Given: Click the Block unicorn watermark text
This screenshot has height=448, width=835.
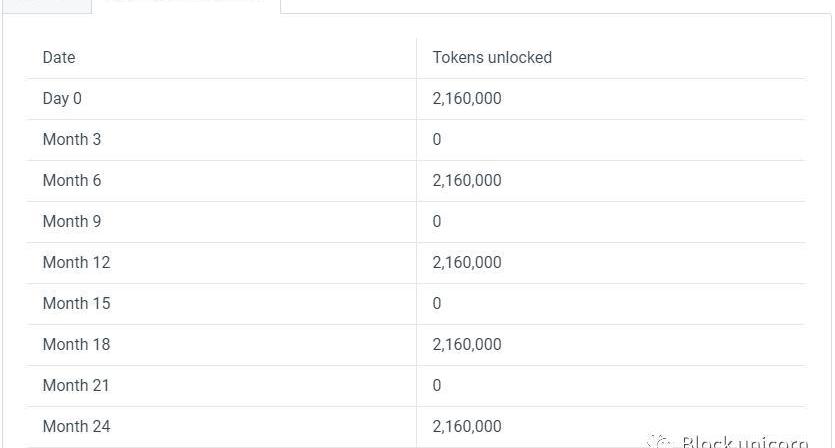Looking at the screenshot, I should (744, 442).
